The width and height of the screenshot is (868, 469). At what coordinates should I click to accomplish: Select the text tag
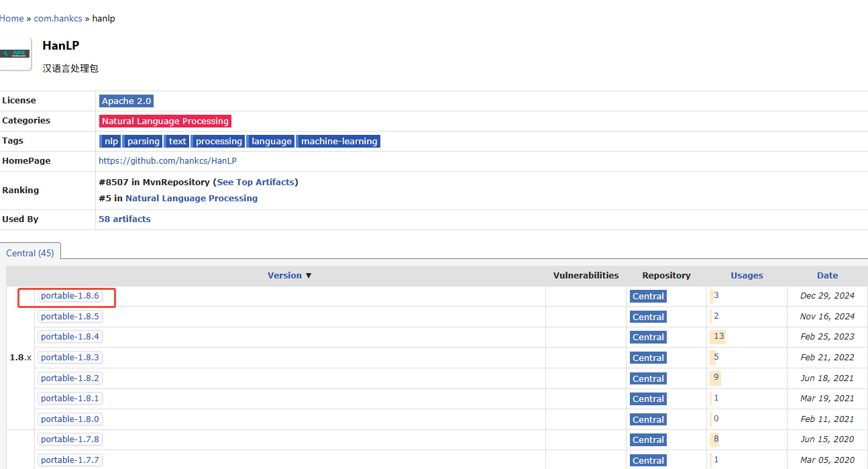click(x=177, y=141)
